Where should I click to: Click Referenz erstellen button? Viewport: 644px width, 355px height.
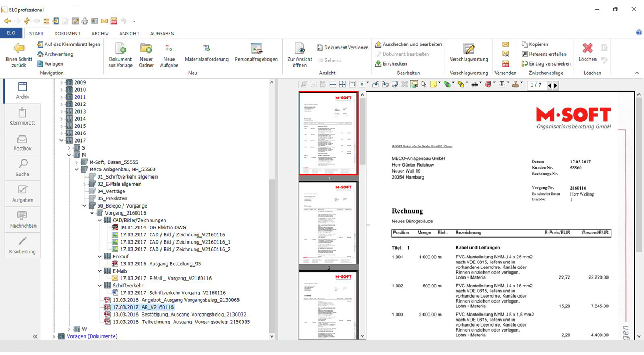coord(547,54)
